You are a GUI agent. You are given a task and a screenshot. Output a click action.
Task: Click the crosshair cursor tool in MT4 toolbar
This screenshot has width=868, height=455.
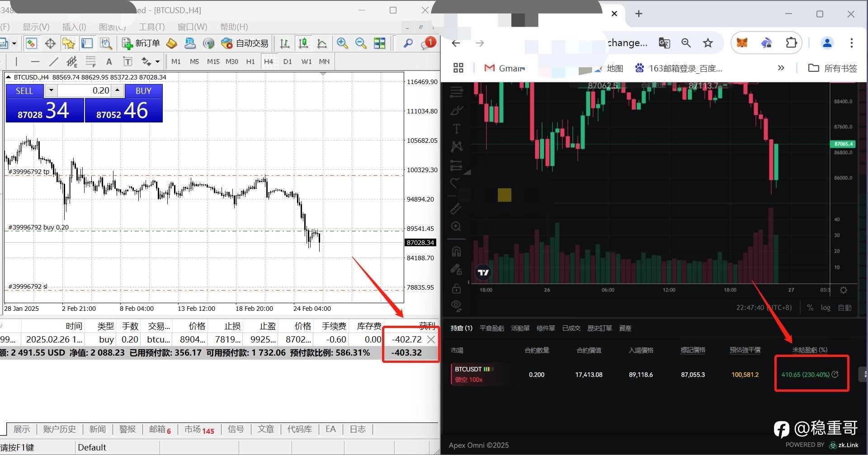[50, 43]
